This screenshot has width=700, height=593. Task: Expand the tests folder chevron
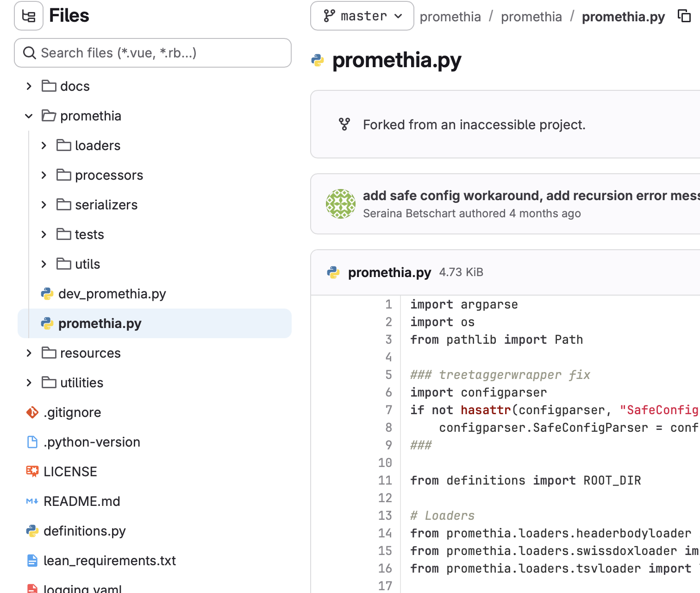click(x=44, y=234)
